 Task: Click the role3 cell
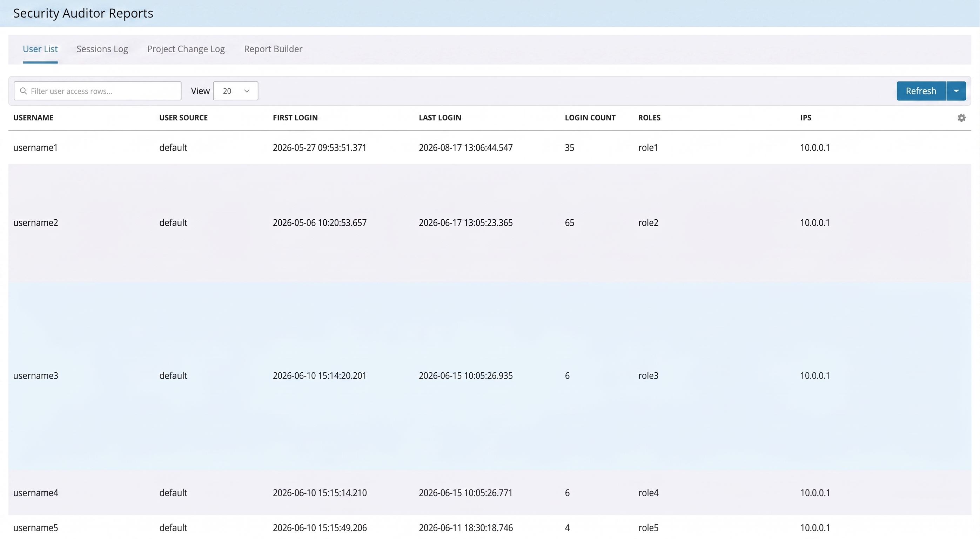(x=648, y=376)
